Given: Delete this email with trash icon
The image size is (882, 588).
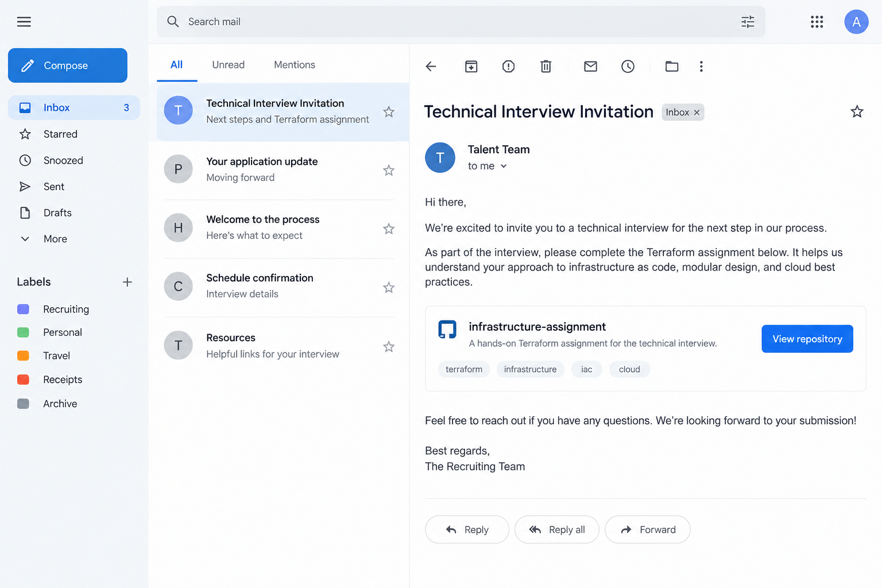Looking at the screenshot, I should 546,67.
